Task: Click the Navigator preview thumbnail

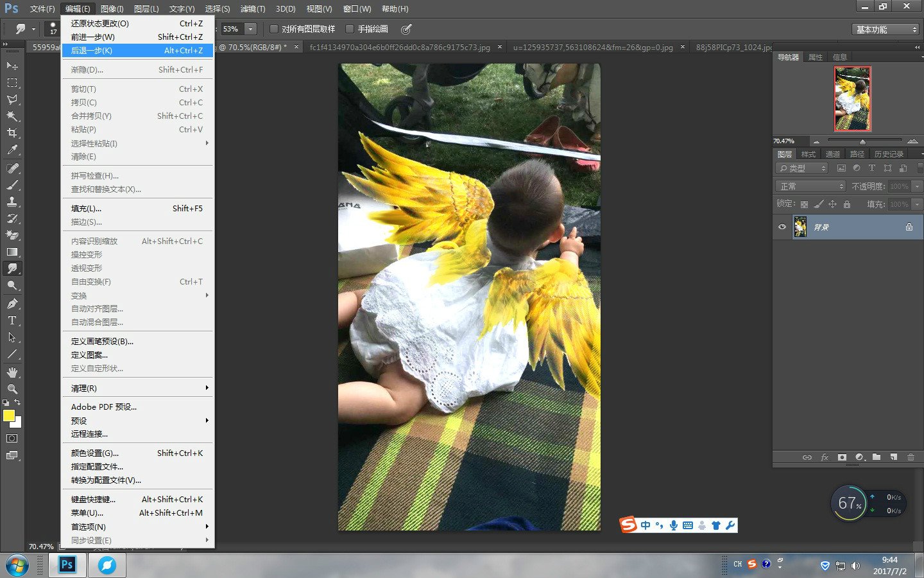Action: click(852, 99)
